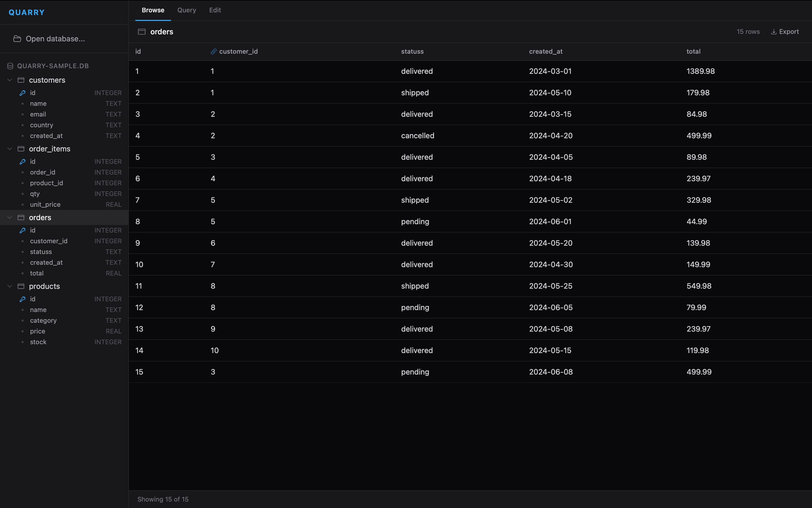The image size is (812, 508).
Task: Click the QUARRY-SAMPLE.DB database icon
Action: coord(10,66)
